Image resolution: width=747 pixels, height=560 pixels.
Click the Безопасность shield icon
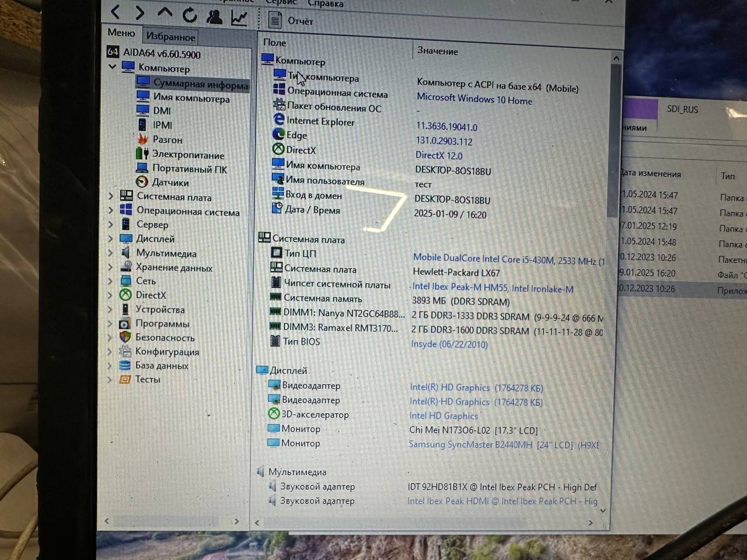click(125, 337)
